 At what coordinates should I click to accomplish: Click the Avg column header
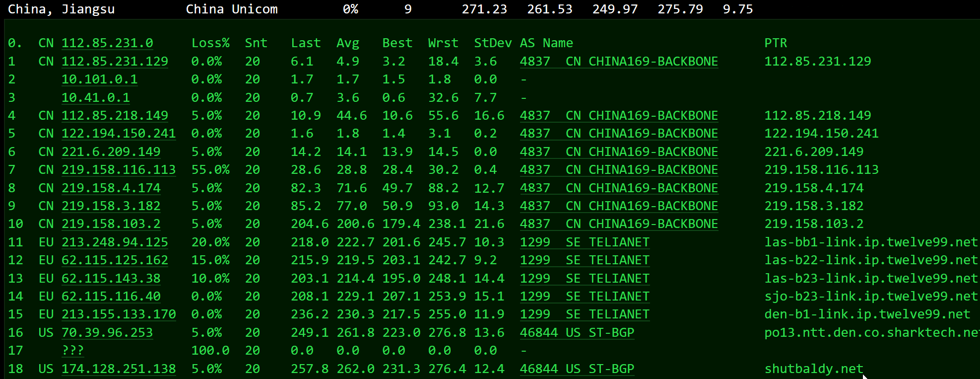(x=348, y=43)
